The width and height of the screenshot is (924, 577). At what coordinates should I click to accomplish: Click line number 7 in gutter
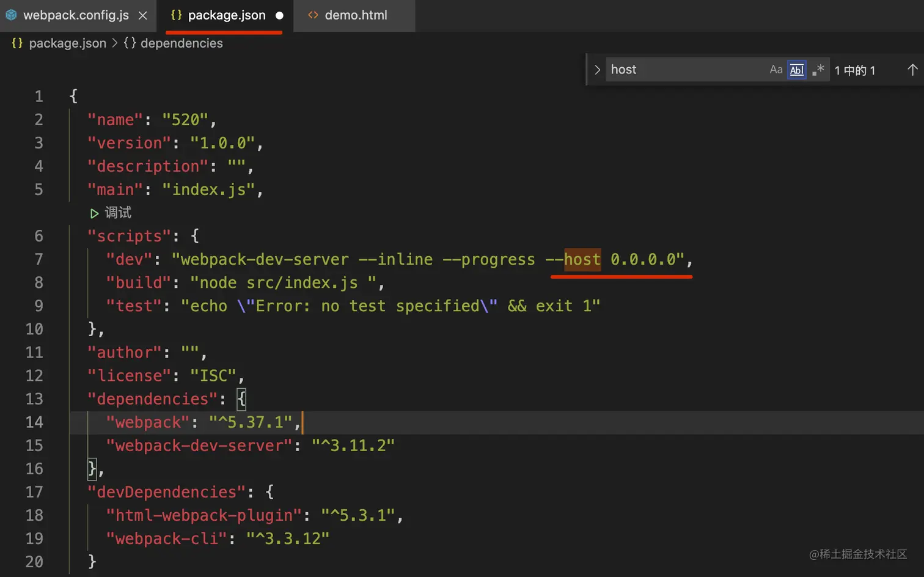tap(38, 259)
